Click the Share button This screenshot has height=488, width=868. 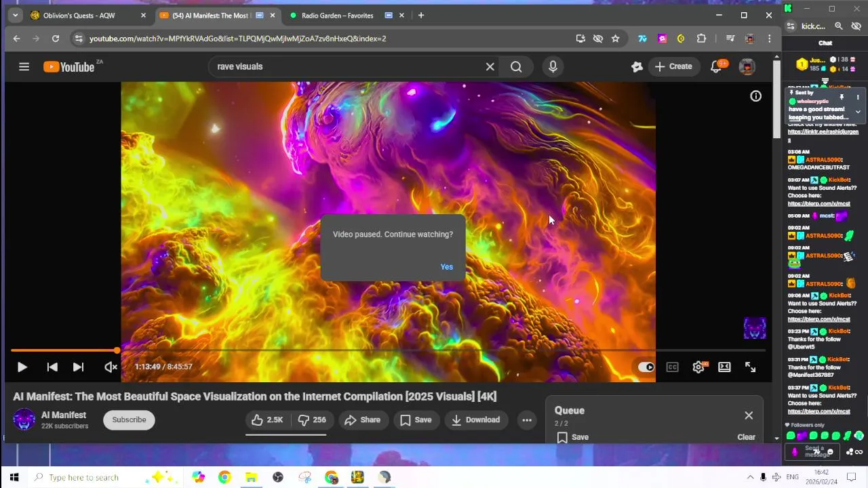click(x=363, y=420)
